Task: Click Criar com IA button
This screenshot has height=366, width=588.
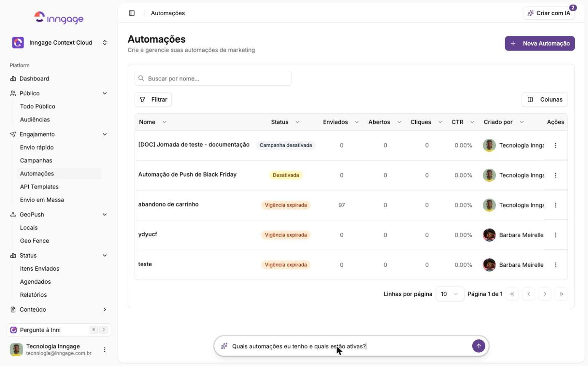Action: (549, 13)
